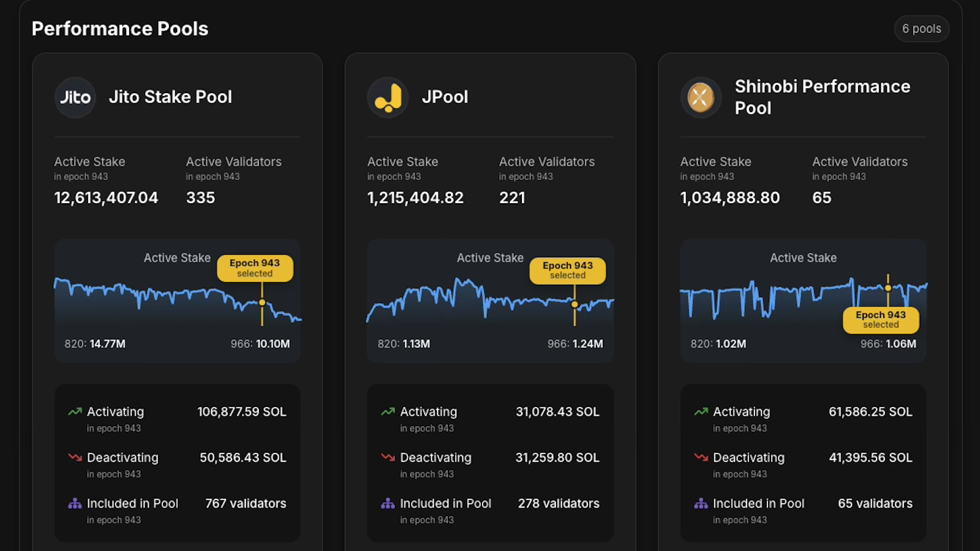The height and width of the screenshot is (551, 980).
Task: Click Shinobi chart end label 966: 1.06M
Action: [x=888, y=344]
